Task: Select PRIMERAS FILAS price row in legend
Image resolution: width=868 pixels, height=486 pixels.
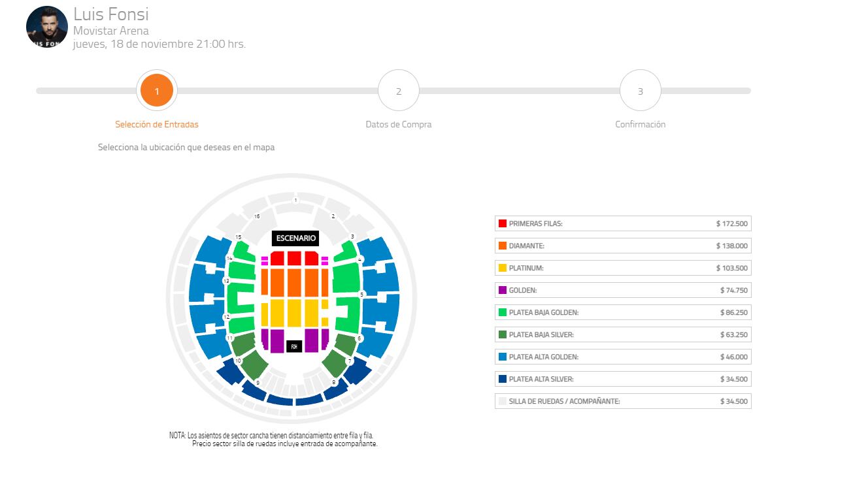Action: pyautogui.click(x=623, y=223)
